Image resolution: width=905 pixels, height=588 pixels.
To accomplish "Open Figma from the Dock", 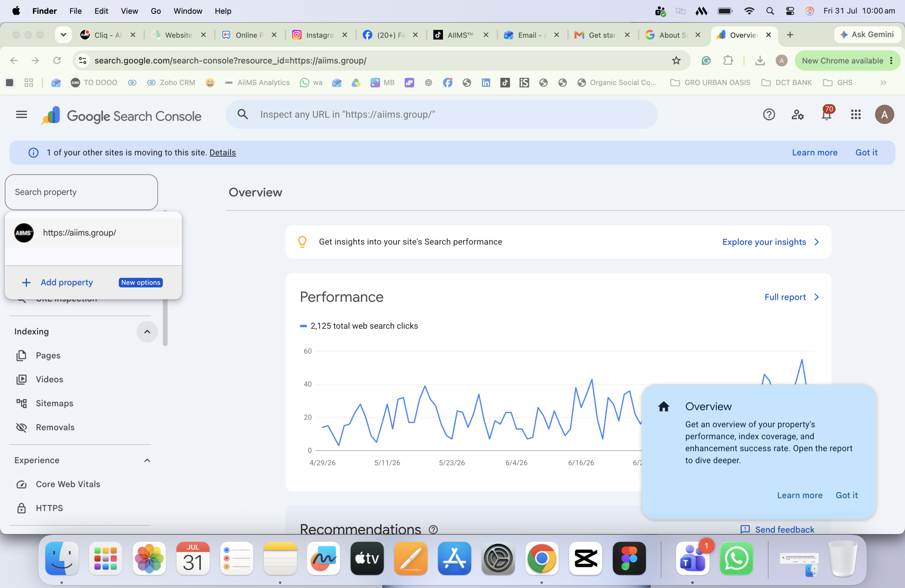I will 629,558.
